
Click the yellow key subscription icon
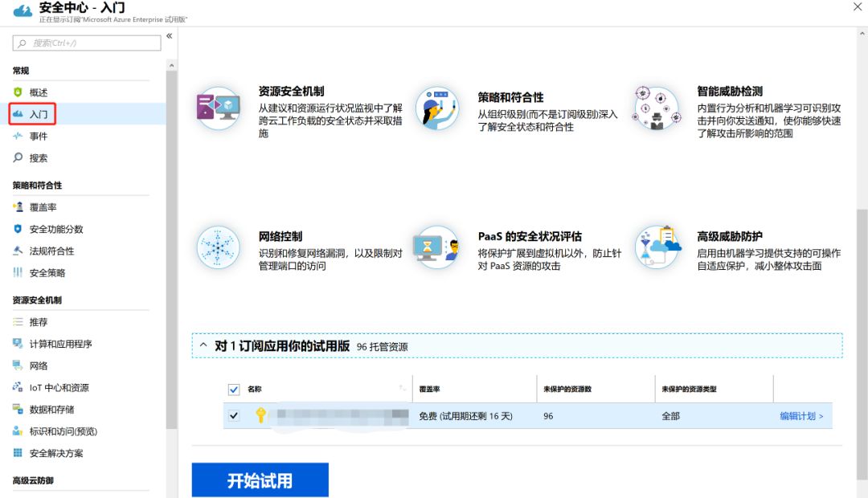(260, 415)
